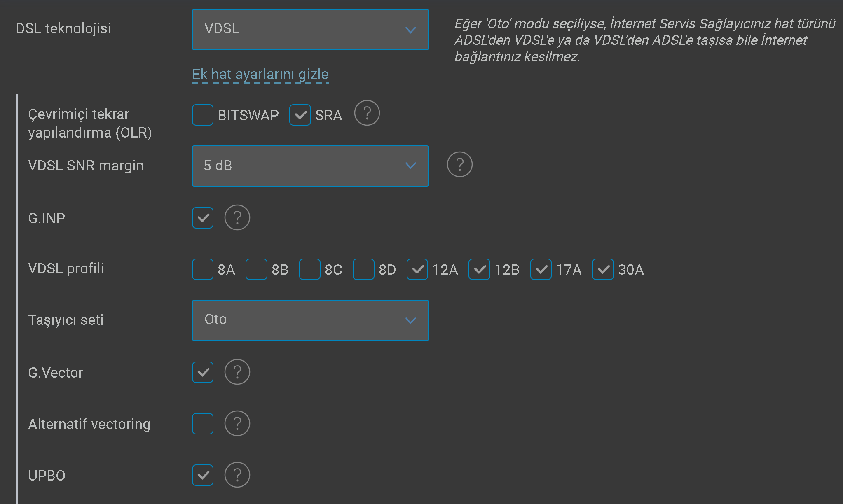Open the G.INP help icon
This screenshot has height=504, width=843.
click(237, 217)
